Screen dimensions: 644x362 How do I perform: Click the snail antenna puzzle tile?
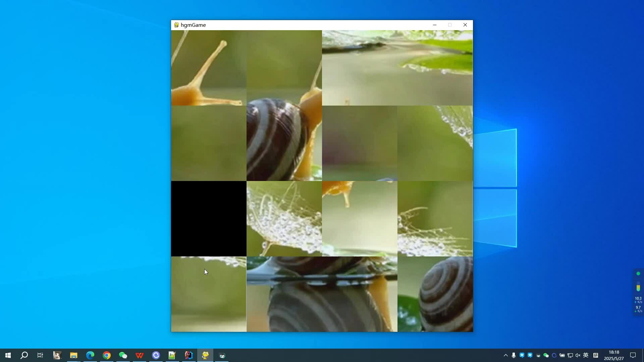(x=209, y=68)
